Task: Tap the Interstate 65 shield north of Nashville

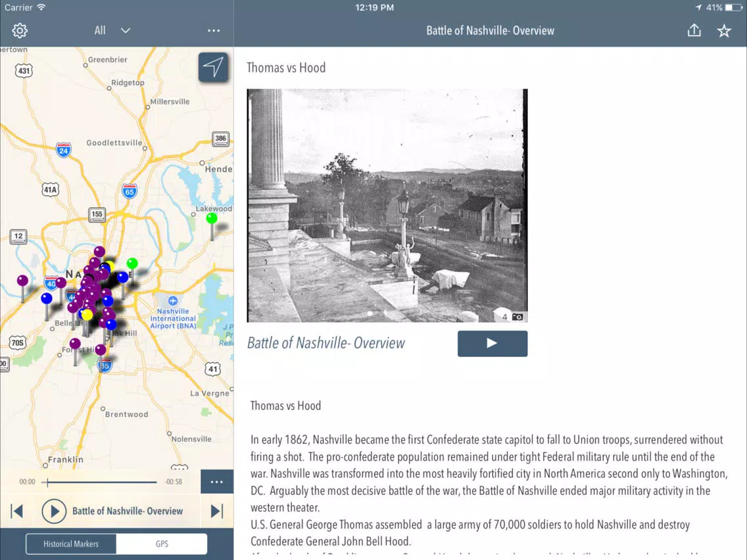Action: pyautogui.click(x=129, y=191)
